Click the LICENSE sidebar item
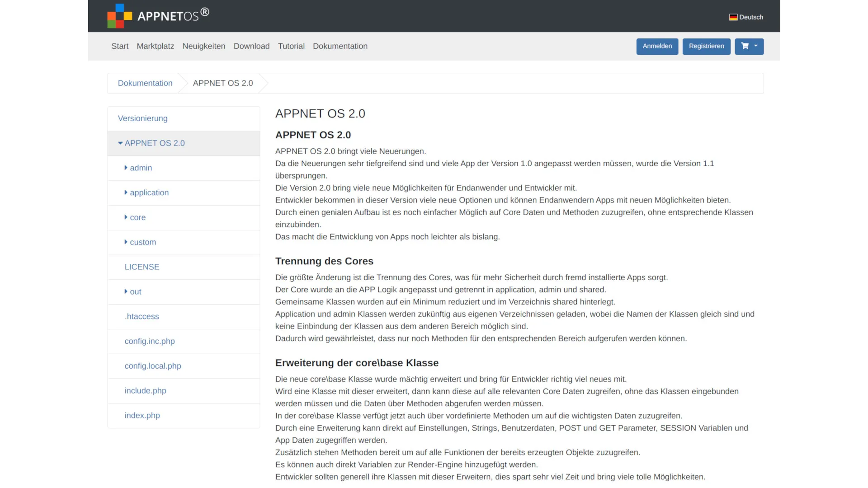Image resolution: width=868 pixels, height=488 pixels. tap(142, 266)
